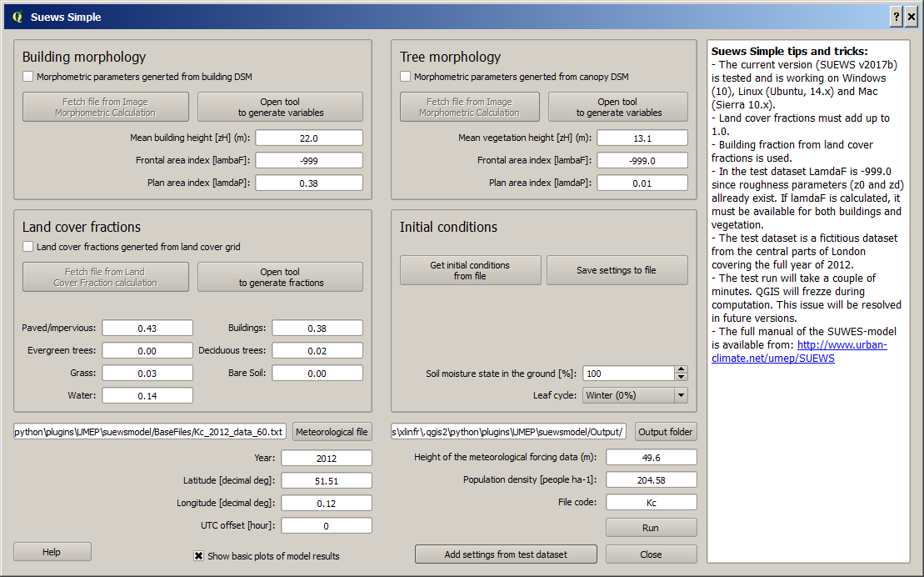Screen dimensions: 924x577
Task: Click the QGIS logo icon in title bar
Action: (x=17, y=18)
